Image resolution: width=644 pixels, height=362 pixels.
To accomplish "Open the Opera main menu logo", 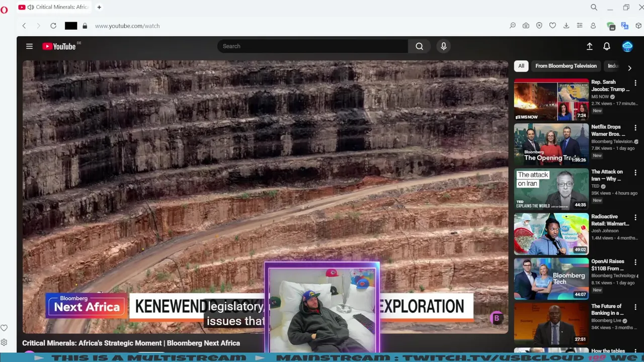I will click(4, 9).
